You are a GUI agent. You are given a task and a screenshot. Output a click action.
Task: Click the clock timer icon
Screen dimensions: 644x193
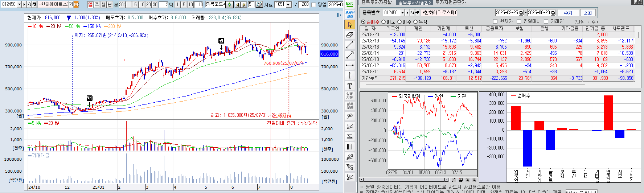click(259, 4)
